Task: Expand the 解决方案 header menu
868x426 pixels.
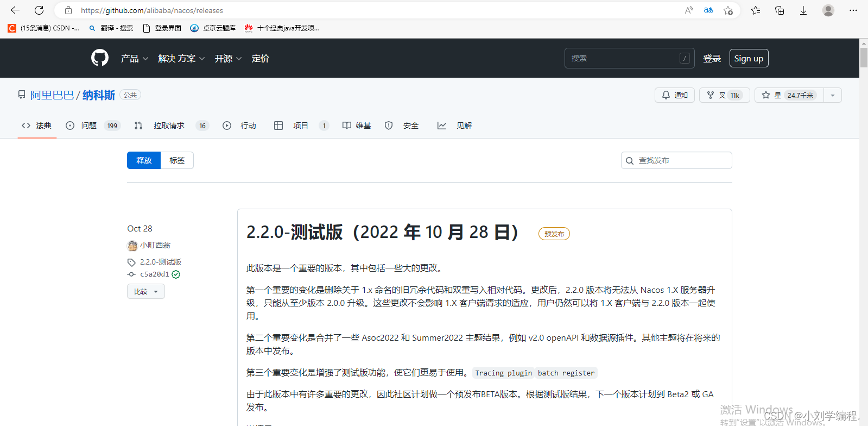Action: [181, 58]
